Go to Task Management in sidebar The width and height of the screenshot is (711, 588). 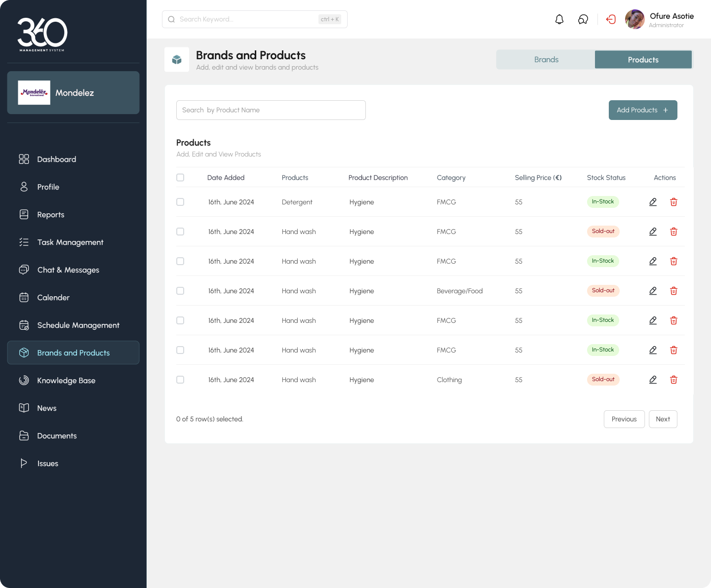[x=70, y=242]
